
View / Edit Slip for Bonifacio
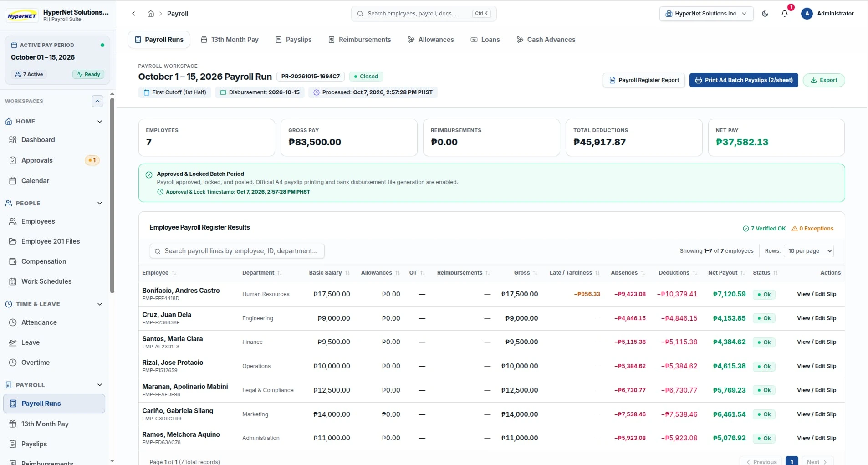pos(817,294)
